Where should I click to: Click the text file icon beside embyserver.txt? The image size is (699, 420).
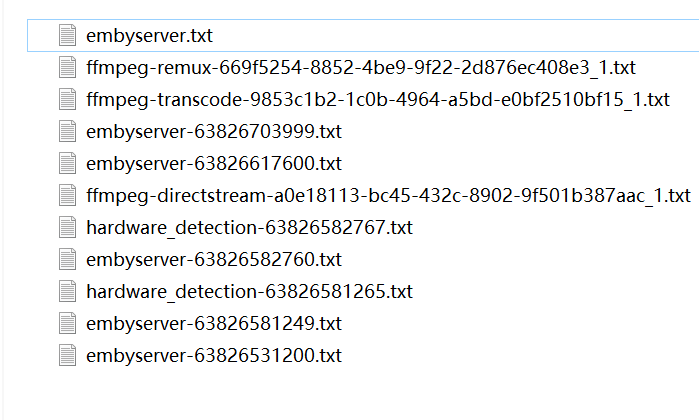68,36
